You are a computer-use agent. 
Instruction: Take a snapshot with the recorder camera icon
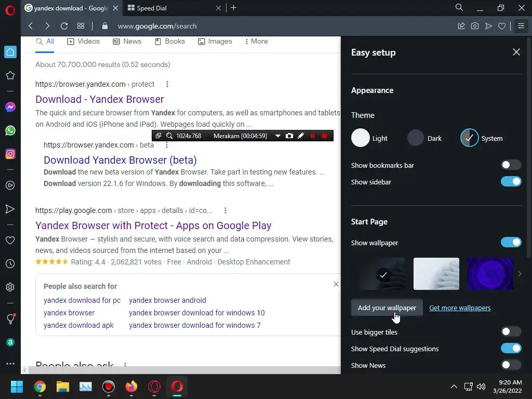pos(289,136)
